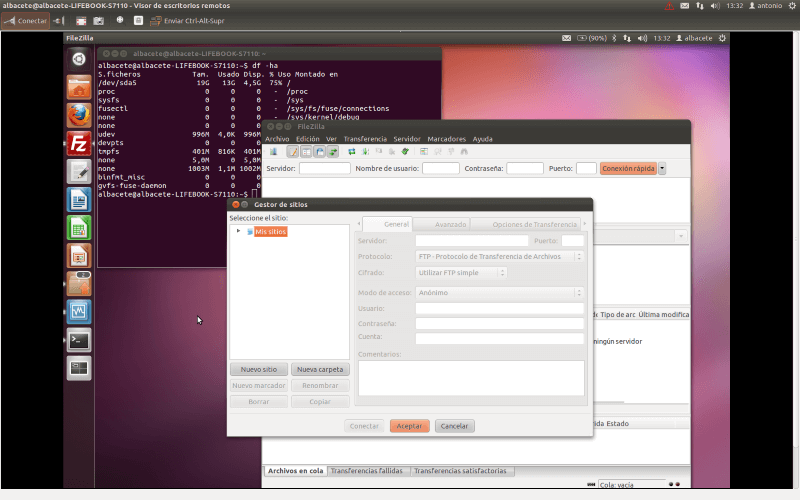The width and height of the screenshot is (800, 500).
Task: Click the Nuevo sitio button
Action: point(259,369)
